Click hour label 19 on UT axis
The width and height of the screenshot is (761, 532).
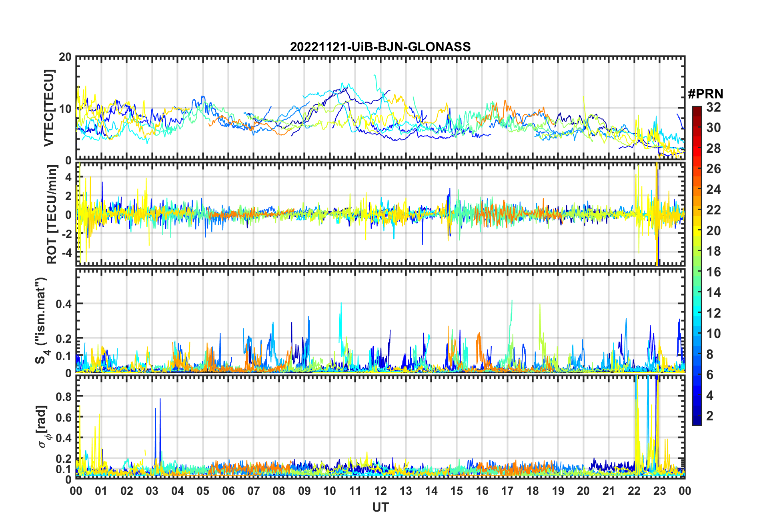(558, 491)
